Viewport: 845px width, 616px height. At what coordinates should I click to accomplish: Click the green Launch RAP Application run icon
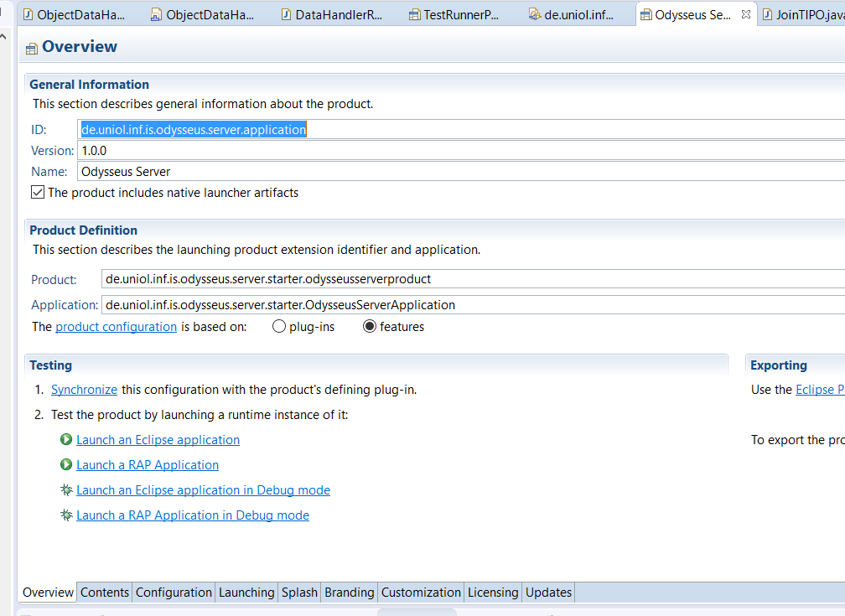(66, 465)
